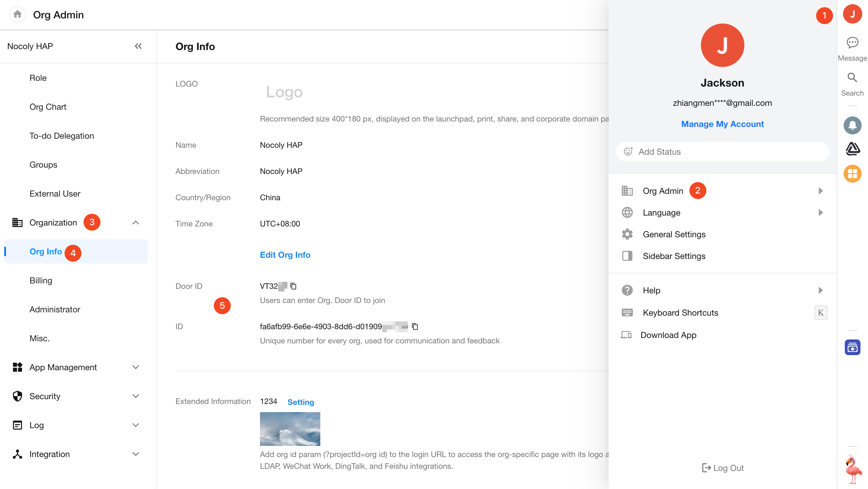Open the Billing sidebar item
This screenshot has width=868, height=489.
click(x=41, y=281)
